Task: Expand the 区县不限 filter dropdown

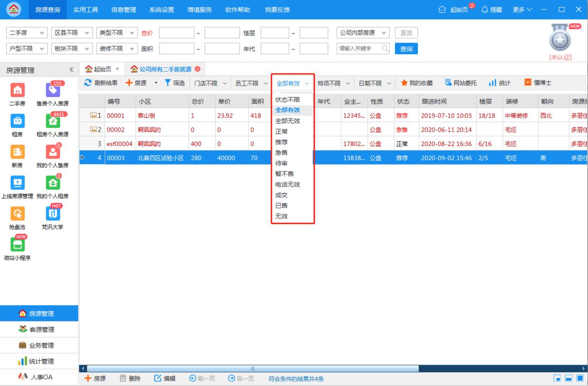Action: [x=72, y=32]
